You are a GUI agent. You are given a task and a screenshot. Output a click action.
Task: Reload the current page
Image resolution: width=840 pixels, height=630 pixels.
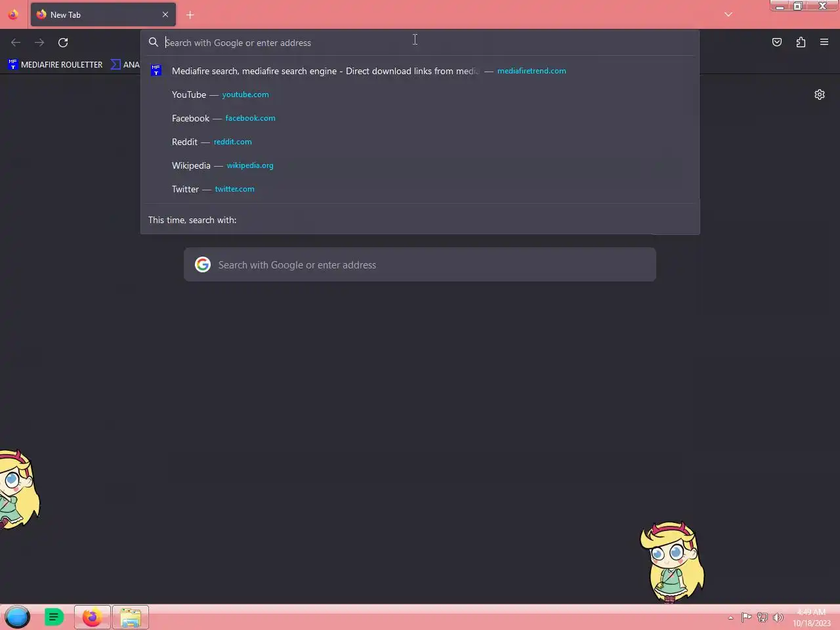click(63, 43)
